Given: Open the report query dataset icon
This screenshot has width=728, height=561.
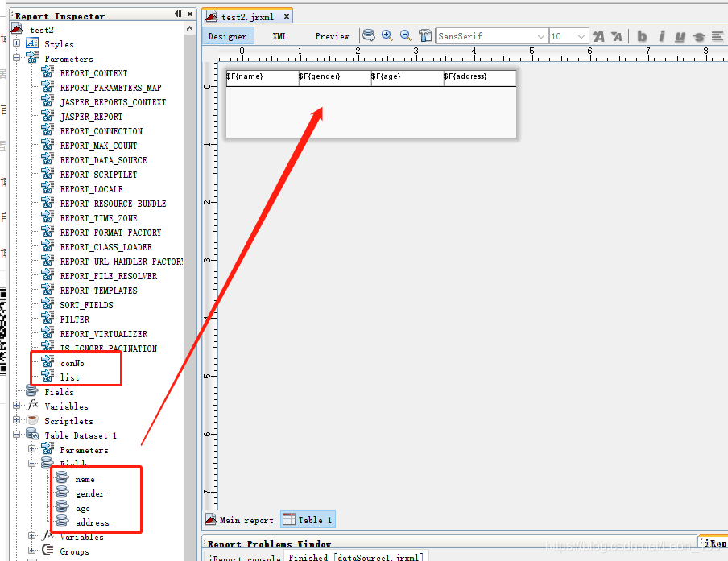Looking at the screenshot, I should [369, 35].
